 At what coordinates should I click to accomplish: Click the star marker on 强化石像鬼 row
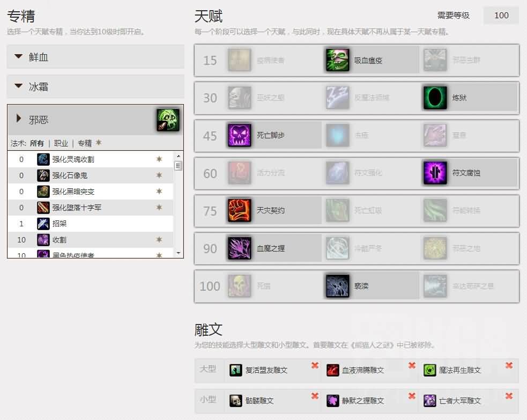159,175
